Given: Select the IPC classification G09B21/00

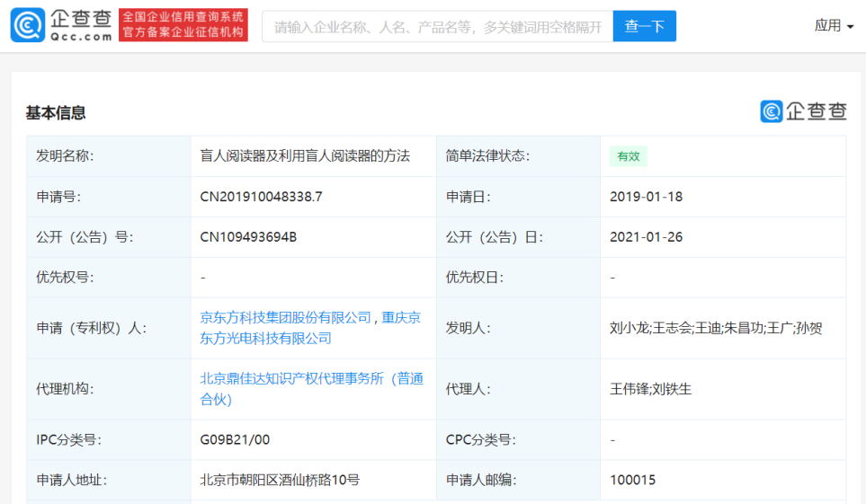Looking at the screenshot, I should click(235, 439).
